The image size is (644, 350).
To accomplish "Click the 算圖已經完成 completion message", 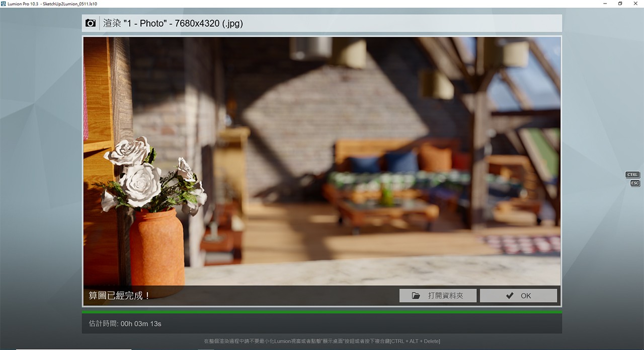I will tap(119, 296).
